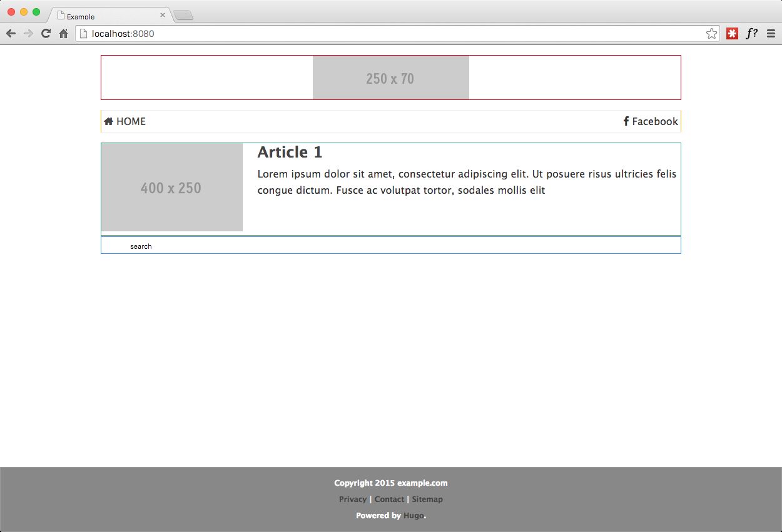This screenshot has width=782, height=532.
Task: Open the Sitemap footer link
Action: pos(427,499)
